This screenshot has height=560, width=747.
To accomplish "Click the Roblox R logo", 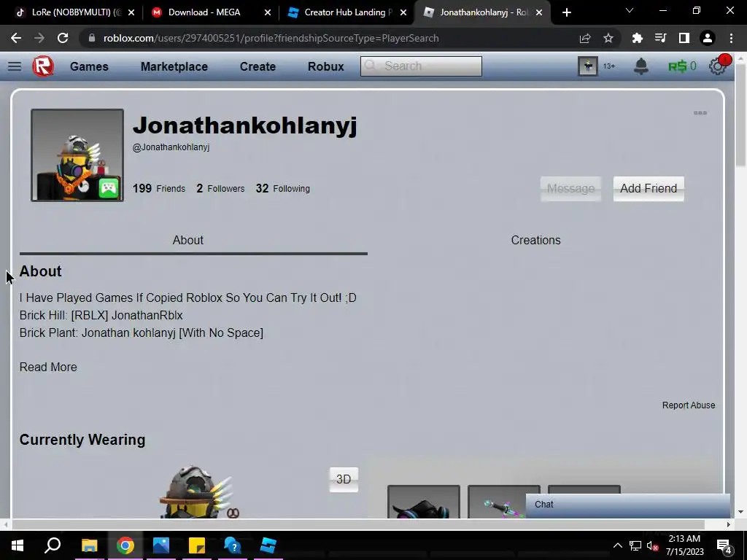I will [43, 66].
